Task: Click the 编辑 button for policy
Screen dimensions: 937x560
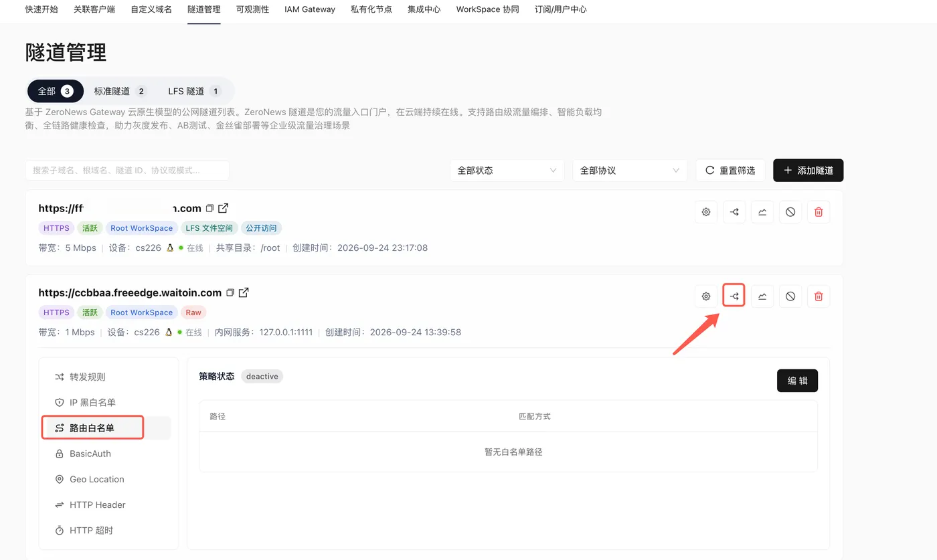Action: pos(797,381)
